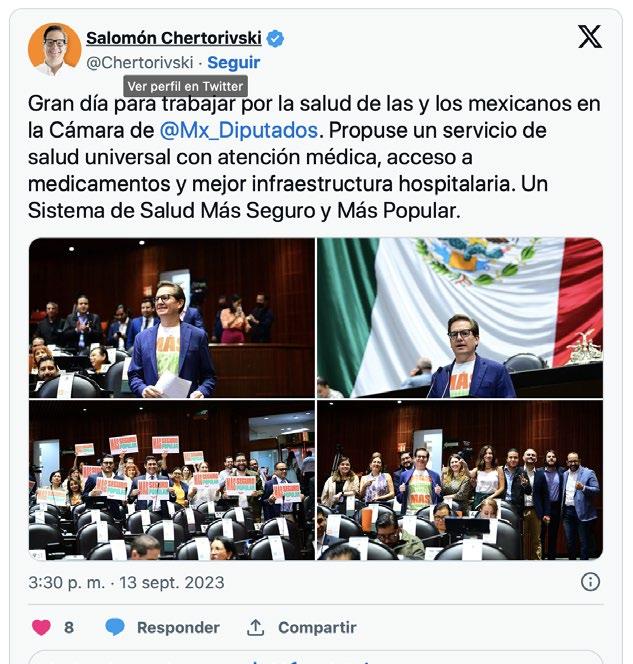This screenshot has width=633, height=664.
Task: Open Salomón Chertorivski's profile avatar
Action: point(55,49)
